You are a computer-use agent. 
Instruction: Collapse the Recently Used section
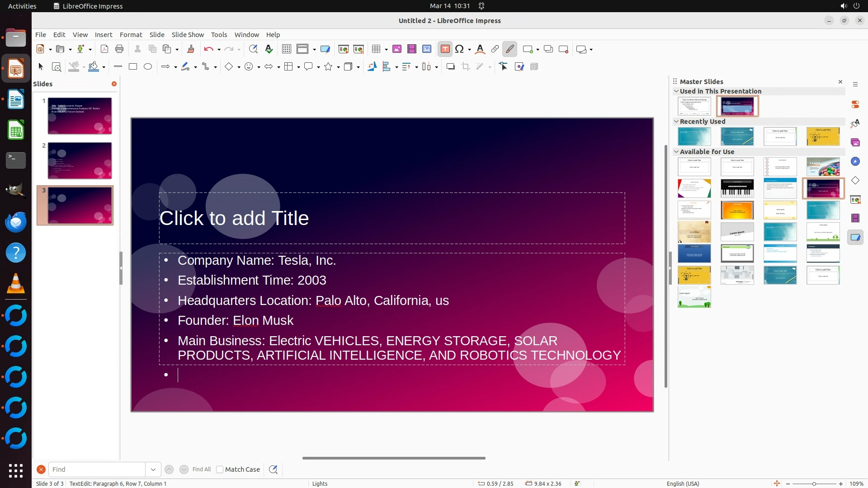676,122
